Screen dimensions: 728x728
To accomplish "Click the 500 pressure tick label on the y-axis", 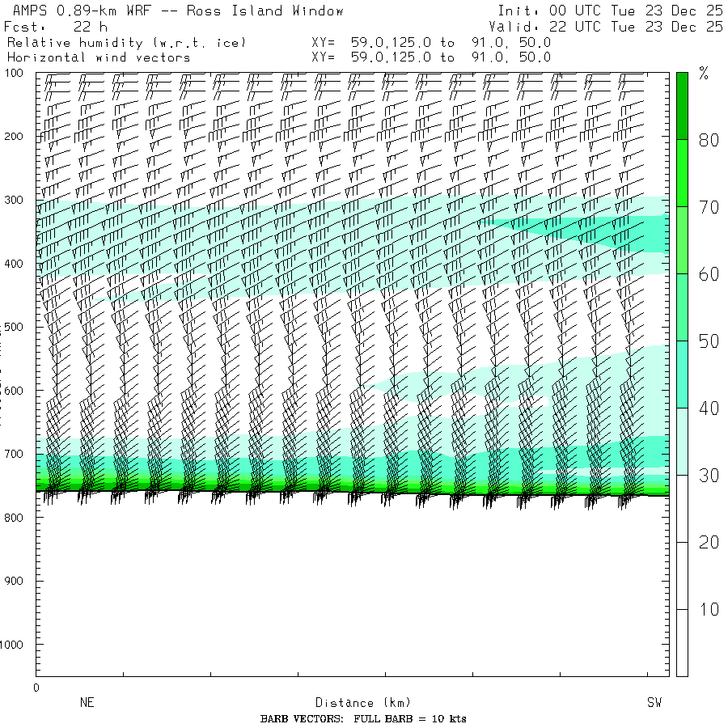I will coord(17,327).
